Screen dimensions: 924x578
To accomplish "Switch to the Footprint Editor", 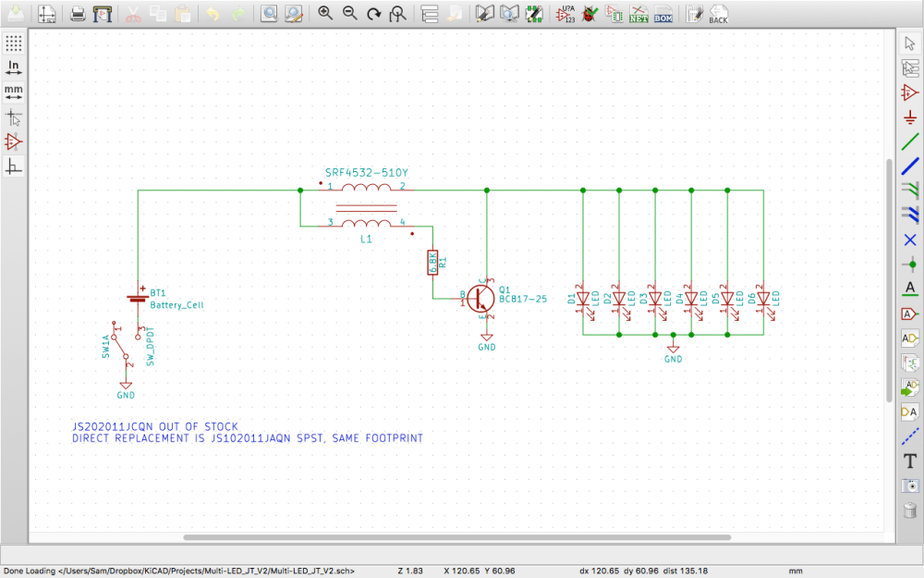I will pos(535,14).
